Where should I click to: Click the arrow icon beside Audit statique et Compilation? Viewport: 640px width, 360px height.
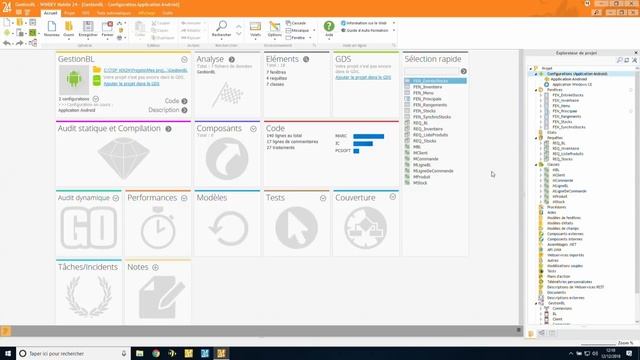[168, 129]
